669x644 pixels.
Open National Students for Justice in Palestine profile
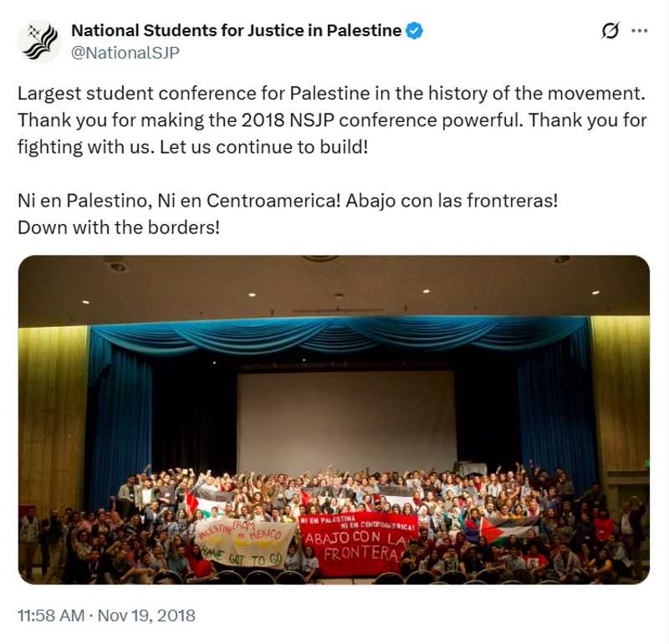236,31
